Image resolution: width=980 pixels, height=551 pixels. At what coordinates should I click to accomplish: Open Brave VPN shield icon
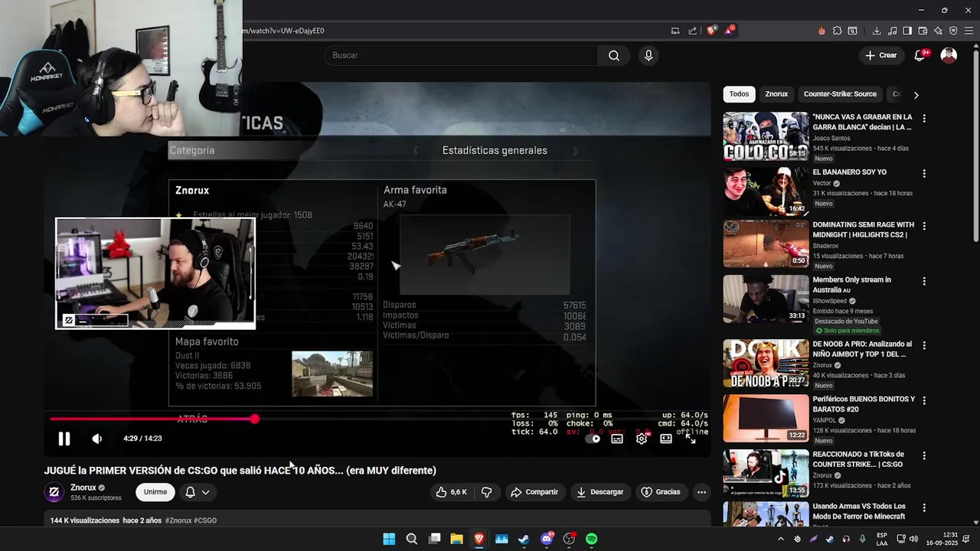pos(953,31)
